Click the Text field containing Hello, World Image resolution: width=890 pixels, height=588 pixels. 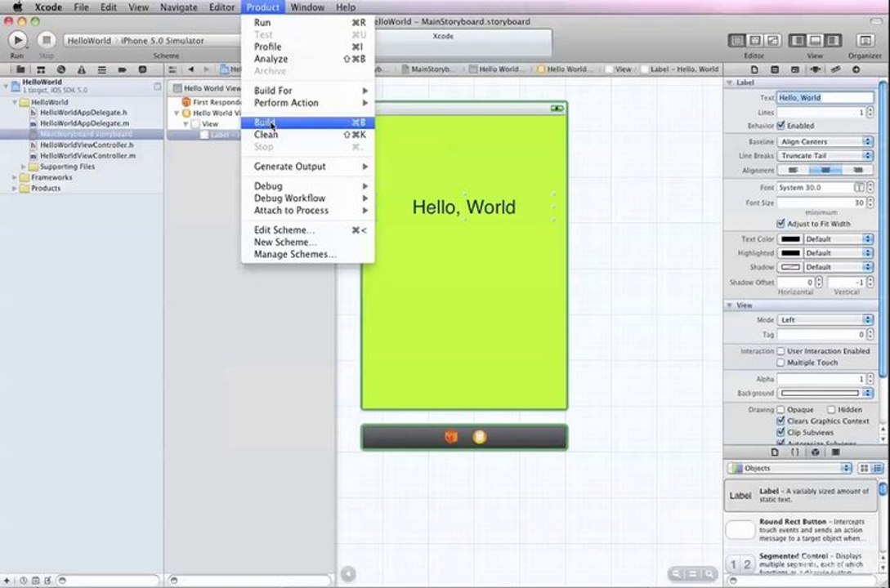coord(825,97)
